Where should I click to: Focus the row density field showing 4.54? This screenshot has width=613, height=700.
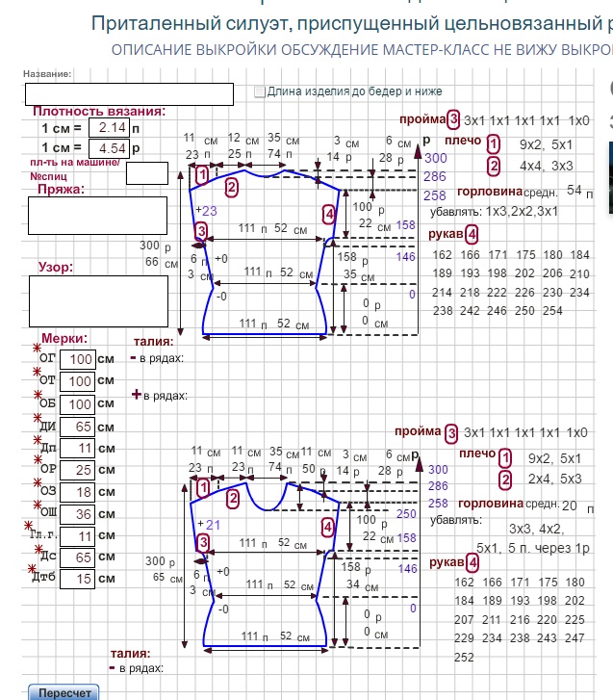108,148
